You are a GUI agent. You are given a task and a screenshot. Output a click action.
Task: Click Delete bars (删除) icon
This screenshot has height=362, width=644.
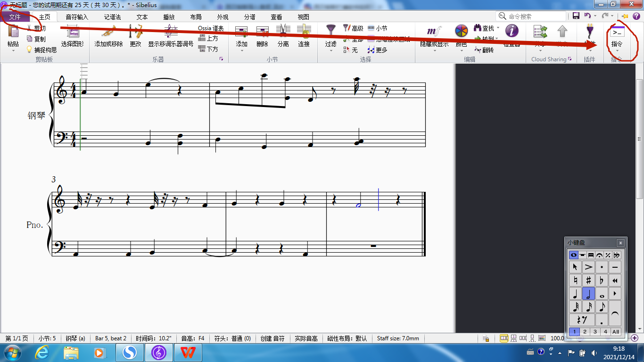pyautogui.click(x=263, y=32)
